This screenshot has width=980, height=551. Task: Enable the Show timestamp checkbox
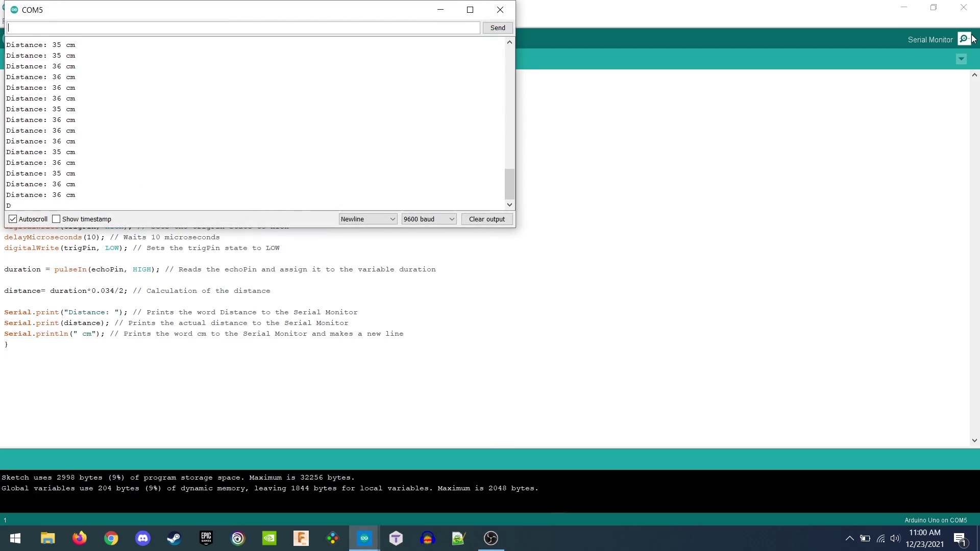(56, 219)
